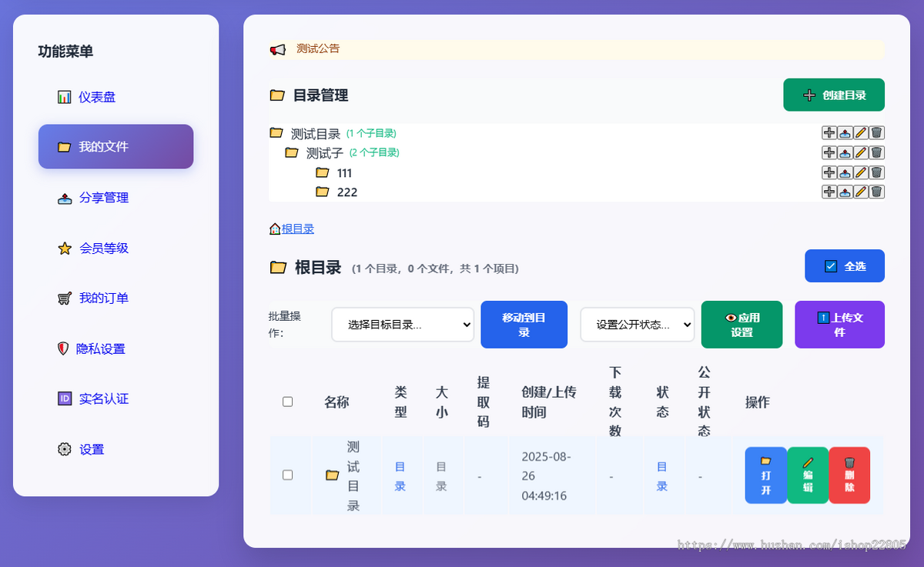This screenshot has width=924, height=567.
Task: Delete 测试子 using its trash icon
Action: (877, 153)
